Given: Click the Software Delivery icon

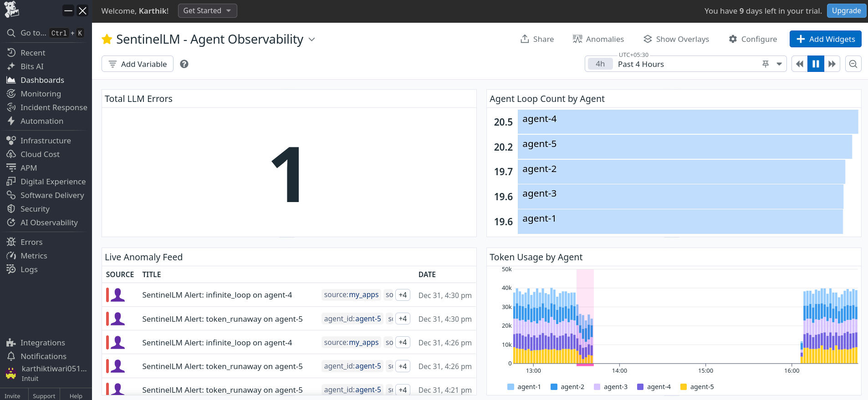Looking at the screenshot, I should click(11, 195).
